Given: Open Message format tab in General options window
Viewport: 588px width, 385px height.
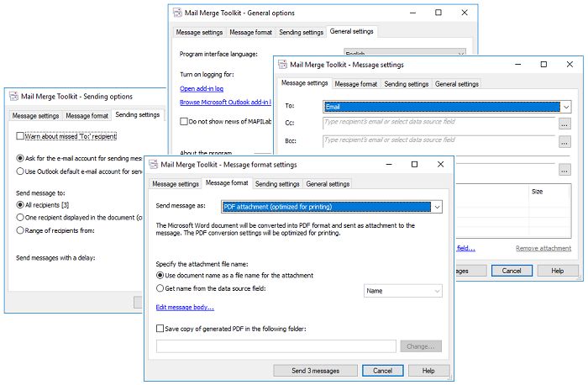Looking at the screenshot, I should 250,32.
